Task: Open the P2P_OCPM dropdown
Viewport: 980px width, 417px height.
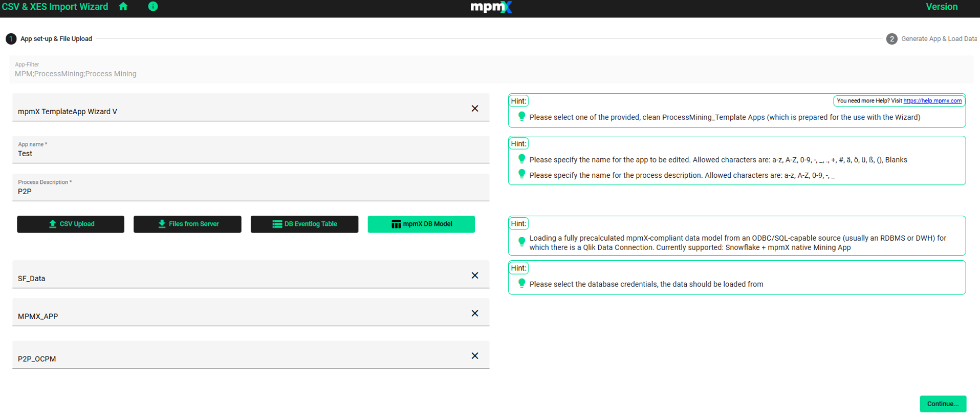Action: click(x=251, y=355)
